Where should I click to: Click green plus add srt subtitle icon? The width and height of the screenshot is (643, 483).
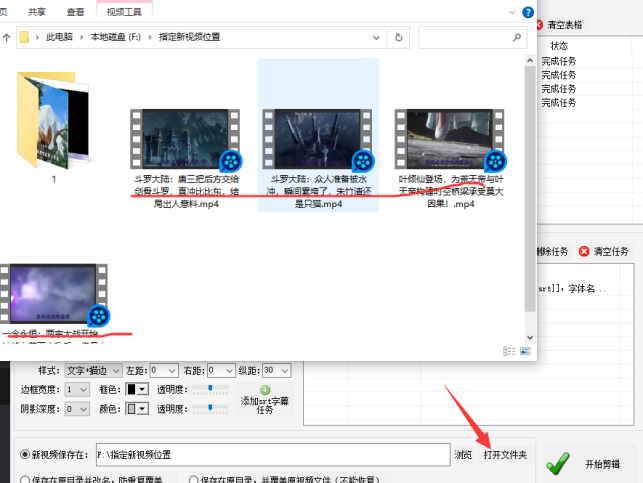265,390
